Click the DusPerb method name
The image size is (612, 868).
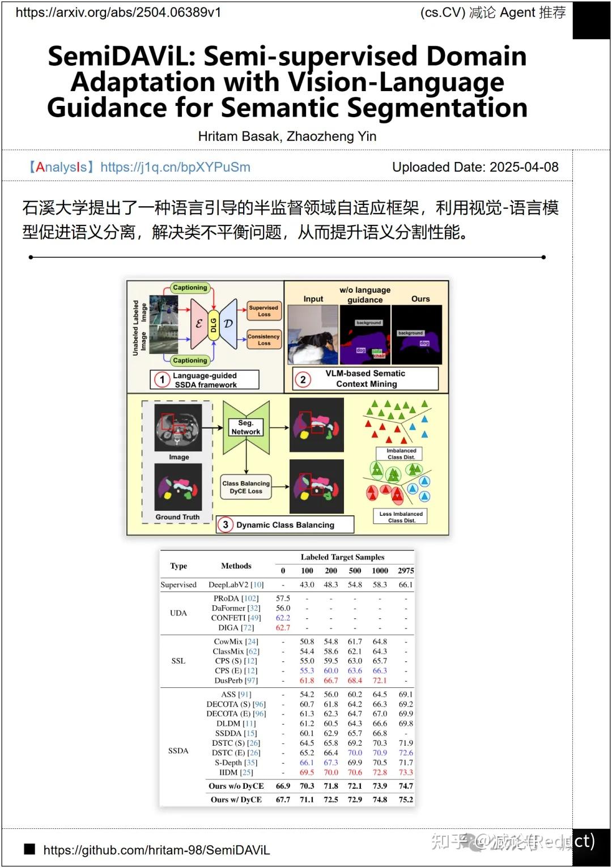[x=229, y=681]
